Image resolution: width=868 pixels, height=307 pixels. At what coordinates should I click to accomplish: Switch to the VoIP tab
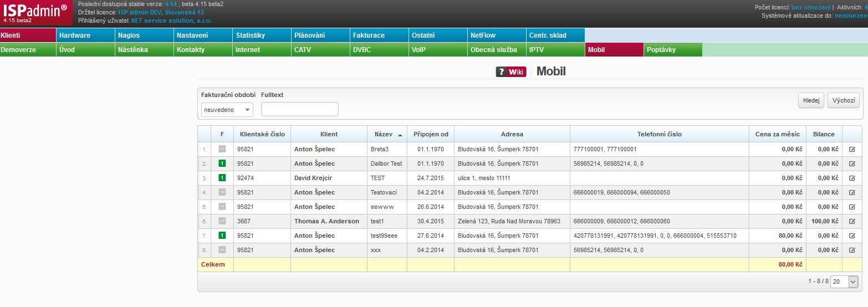(x=438, y=50)
